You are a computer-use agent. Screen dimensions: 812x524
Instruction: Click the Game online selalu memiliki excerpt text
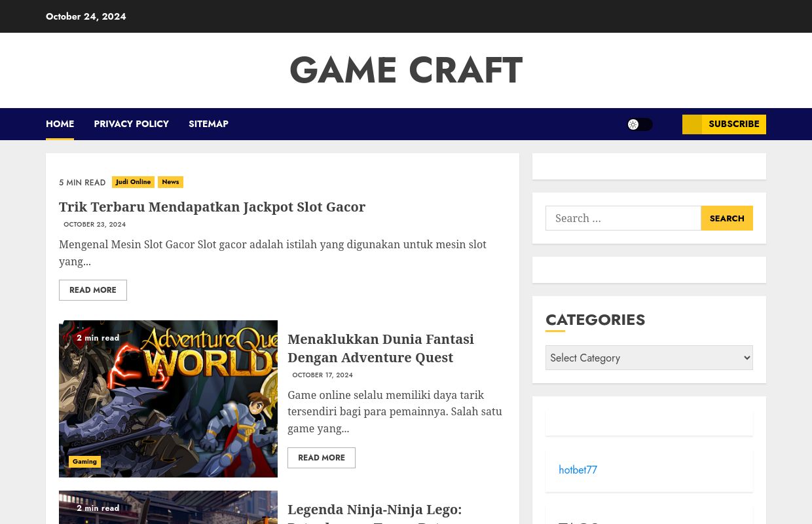coord(395,411)
